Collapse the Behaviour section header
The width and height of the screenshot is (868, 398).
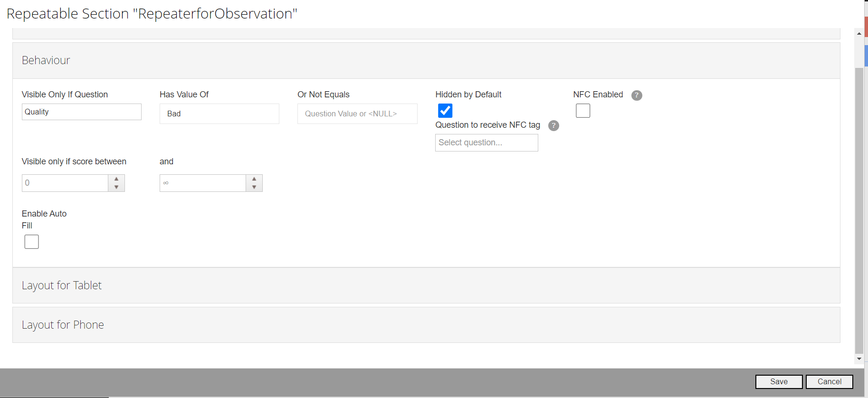click(x=426, y=61)
